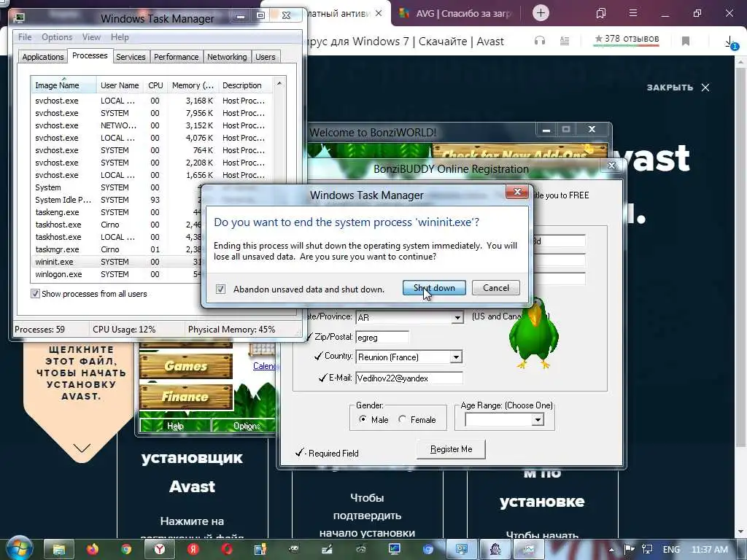Bookmark this page with the bookmark icon
This screenshot has height=560, width=747.
click(686, 41)
